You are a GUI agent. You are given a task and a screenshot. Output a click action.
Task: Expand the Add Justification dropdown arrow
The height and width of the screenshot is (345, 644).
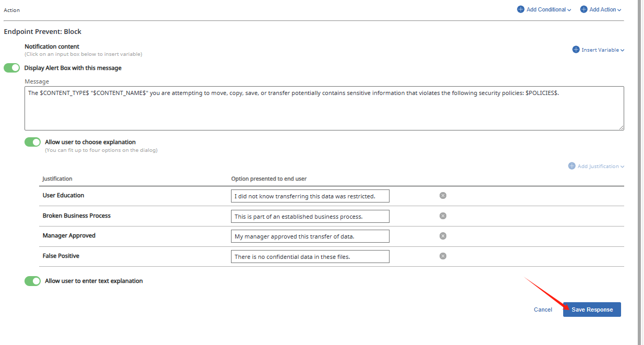click(622, 166)
